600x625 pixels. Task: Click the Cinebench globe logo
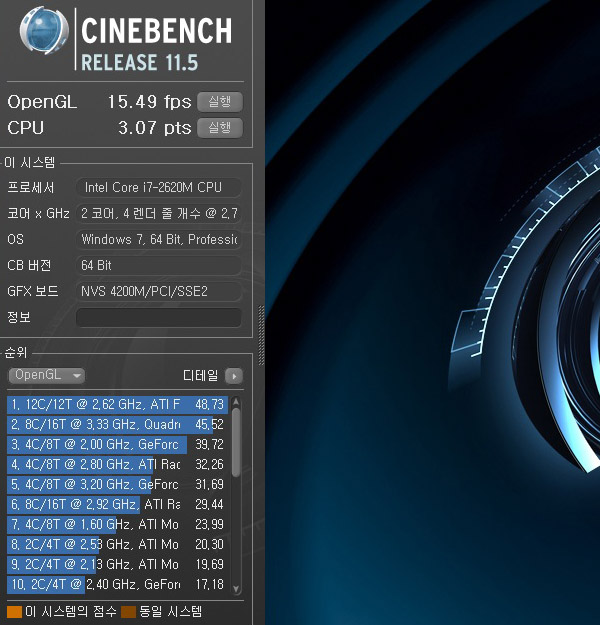pos(44,31)
